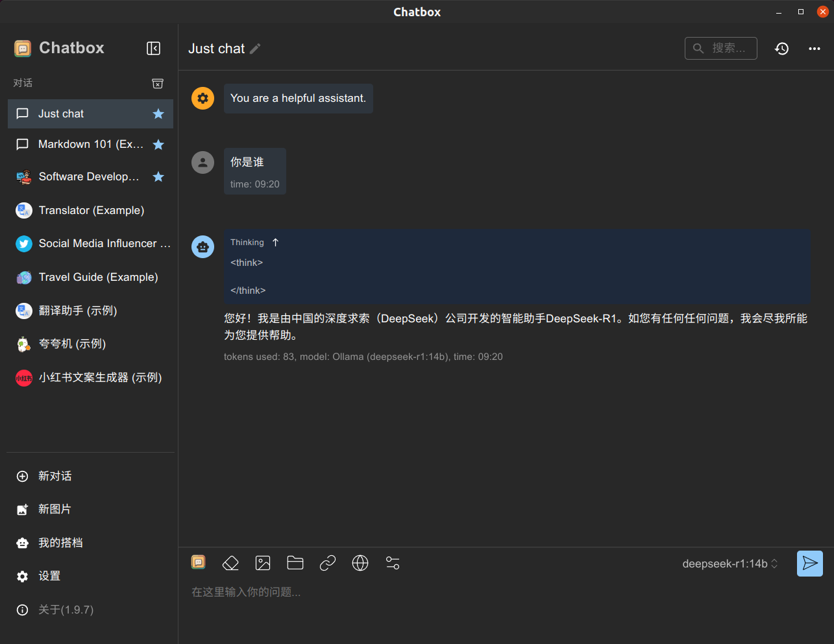
Task: Click the time: 09:20 under user message
Action: pyautogui.click(x=255, y=184)
